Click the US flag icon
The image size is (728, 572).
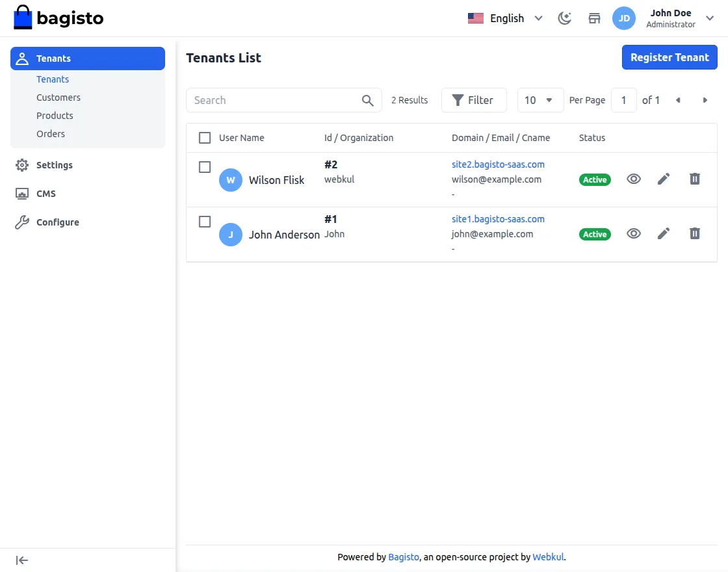475,18
